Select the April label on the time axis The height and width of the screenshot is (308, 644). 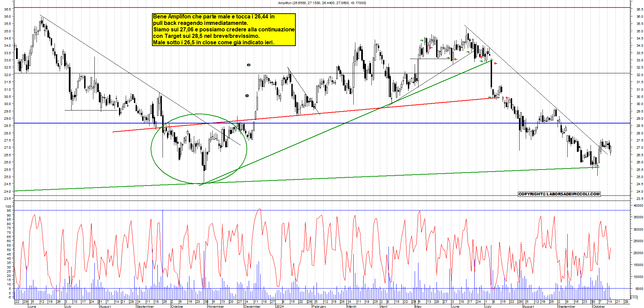pyautogui.click(x=384, y=306)
